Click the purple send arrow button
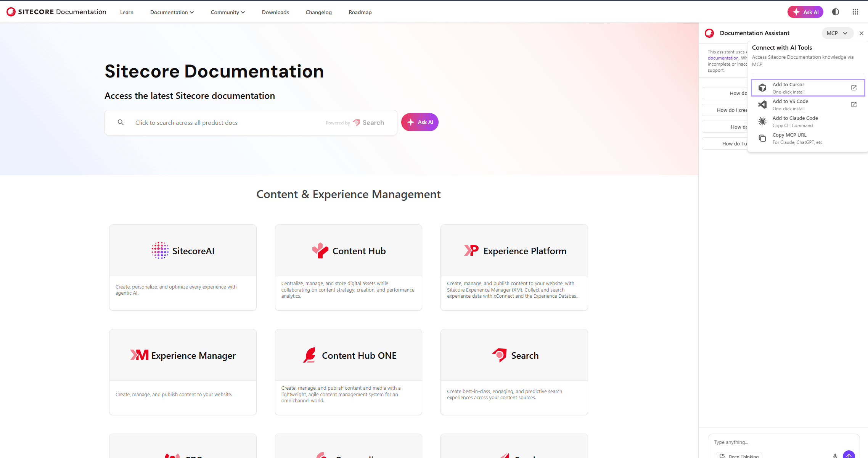 pos(849,455)
